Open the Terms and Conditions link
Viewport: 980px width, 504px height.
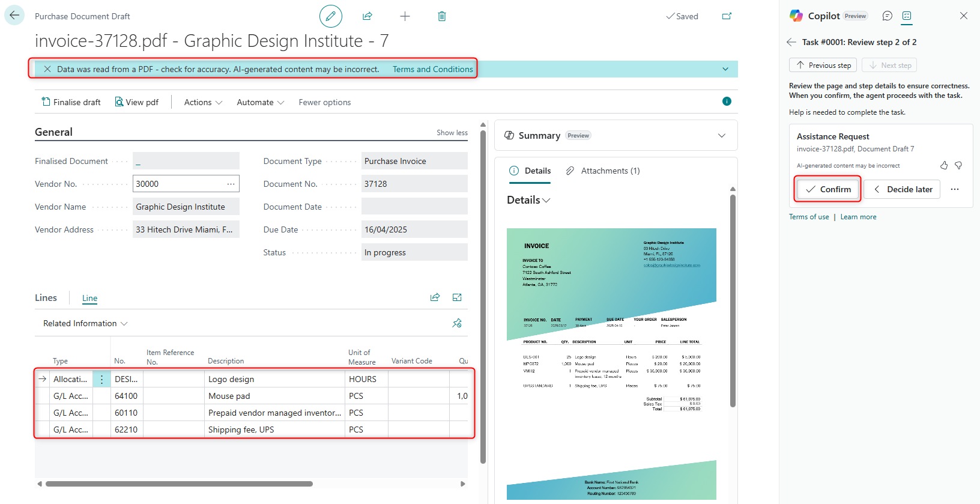point(433,69)
